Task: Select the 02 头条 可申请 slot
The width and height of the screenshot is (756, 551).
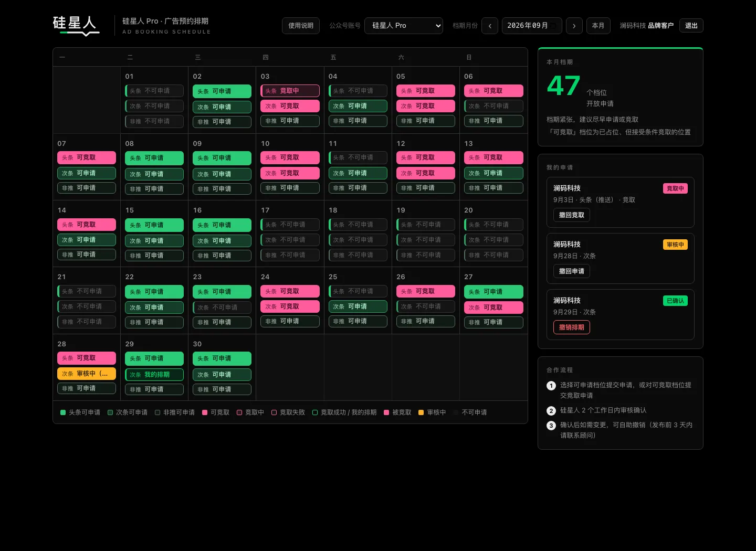Action: [x=222, y=91]
